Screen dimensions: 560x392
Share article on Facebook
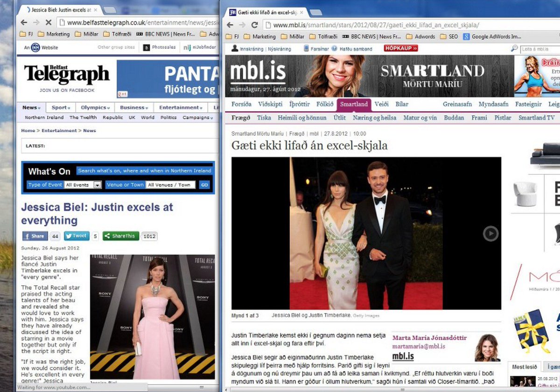tap(35, 236)
